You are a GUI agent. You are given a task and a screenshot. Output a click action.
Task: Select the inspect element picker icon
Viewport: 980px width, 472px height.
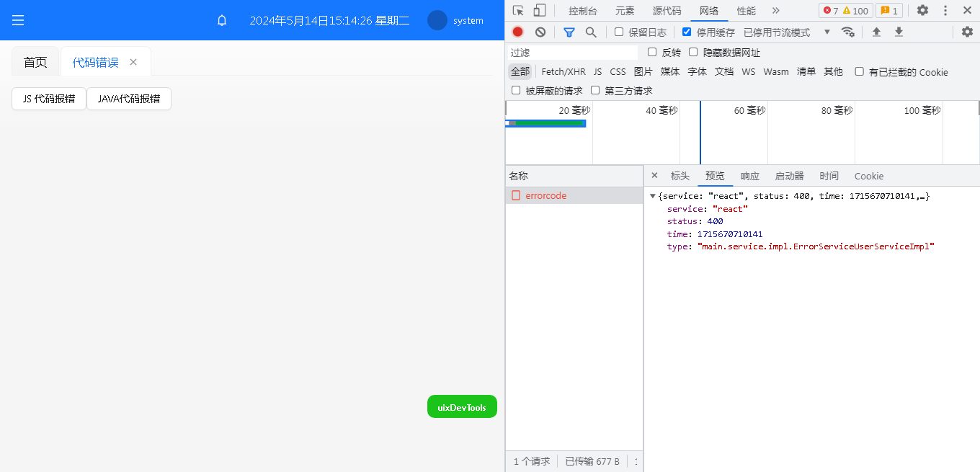[518, 11]
